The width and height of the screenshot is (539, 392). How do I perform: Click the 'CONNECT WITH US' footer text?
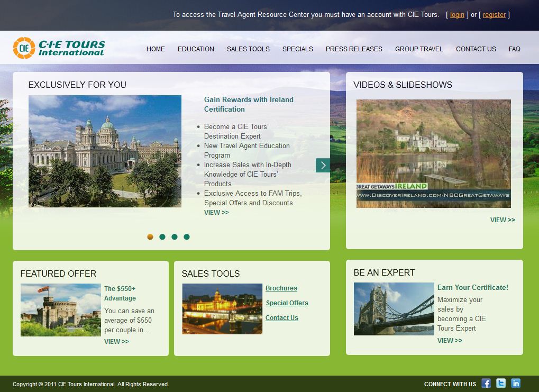tap(450, 384)
